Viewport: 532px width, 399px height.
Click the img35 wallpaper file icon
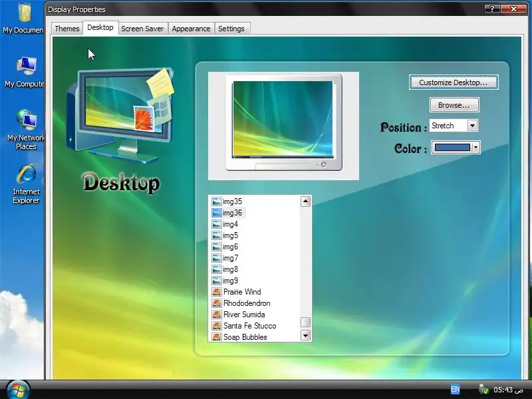pos(217,201)
